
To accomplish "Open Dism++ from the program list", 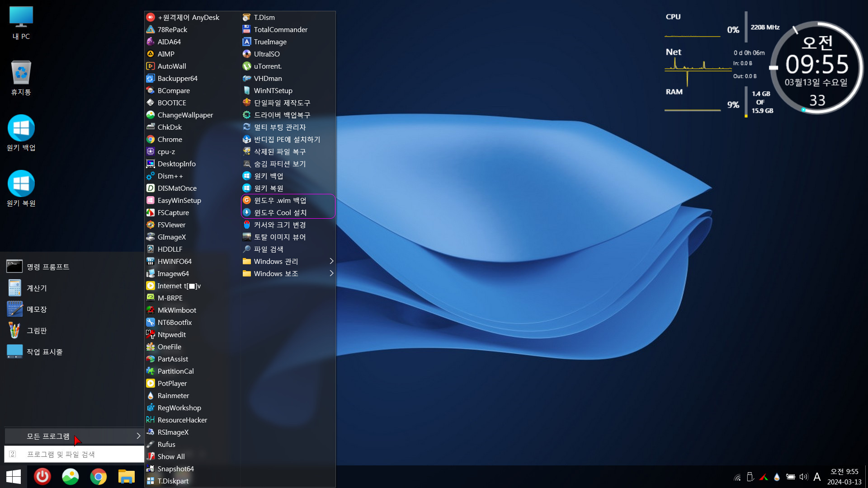I will [x=192, y=176].
